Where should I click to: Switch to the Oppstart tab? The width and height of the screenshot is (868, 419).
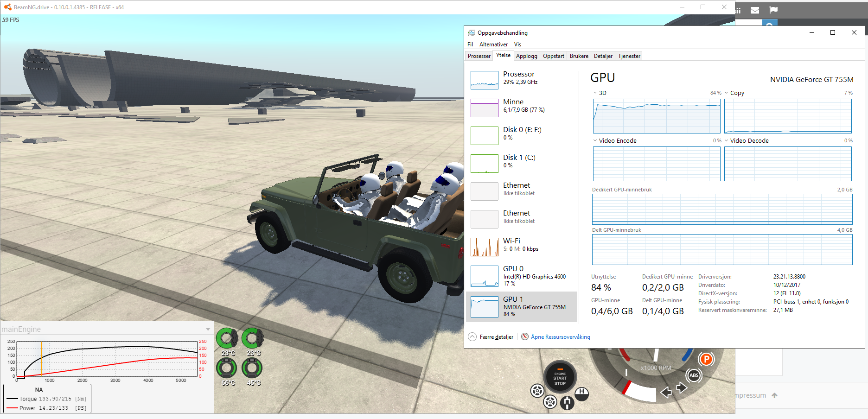coord(554,56)
